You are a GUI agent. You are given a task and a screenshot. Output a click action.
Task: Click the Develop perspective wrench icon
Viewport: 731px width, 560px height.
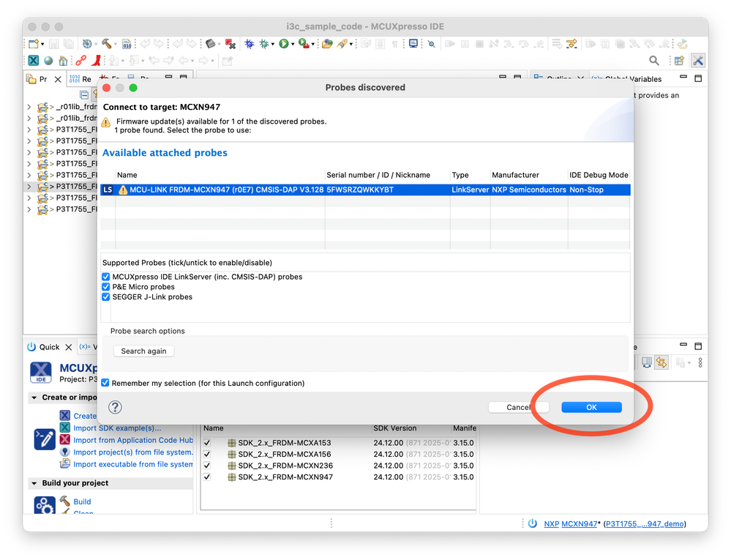[x=698, y=61]
